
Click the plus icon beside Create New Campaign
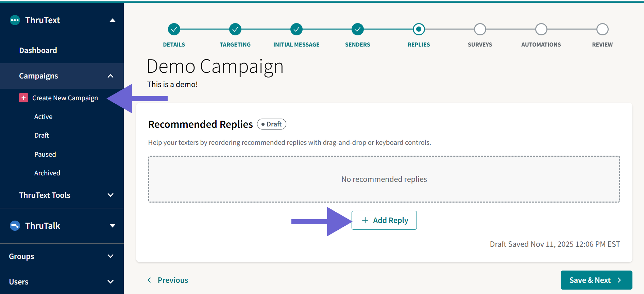click(x=23, y=98)
